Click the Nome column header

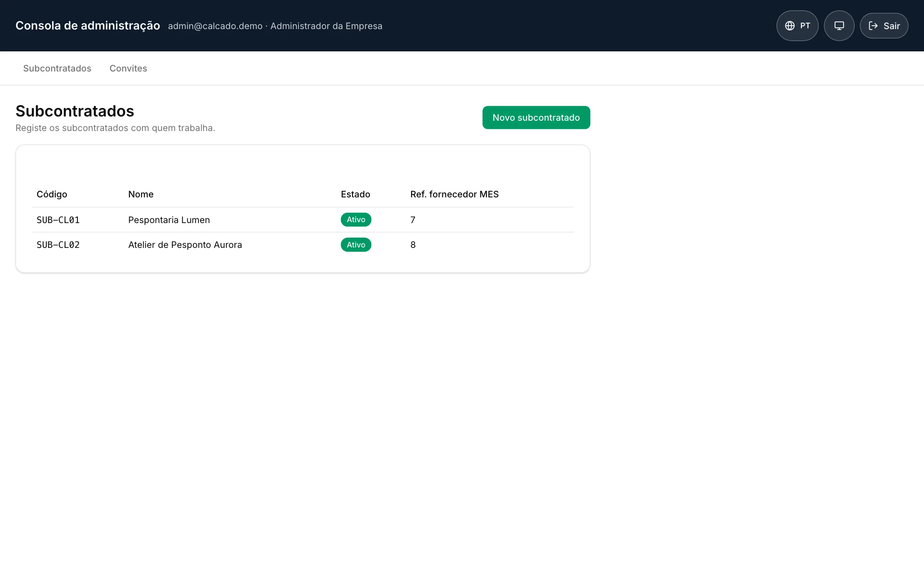click(x=141, y=194)
